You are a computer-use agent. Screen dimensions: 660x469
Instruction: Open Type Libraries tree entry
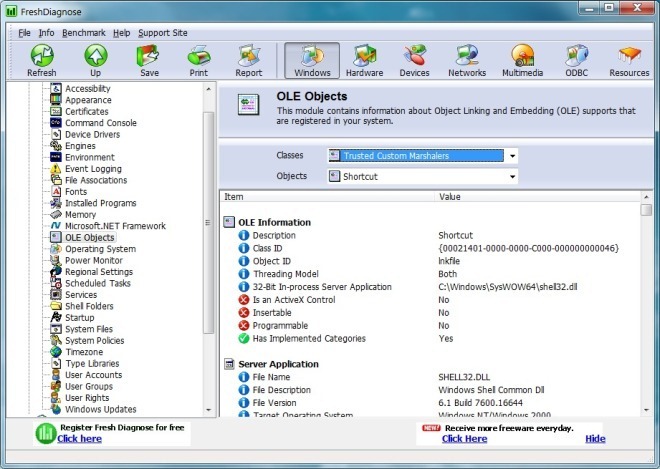pos(92,363)
